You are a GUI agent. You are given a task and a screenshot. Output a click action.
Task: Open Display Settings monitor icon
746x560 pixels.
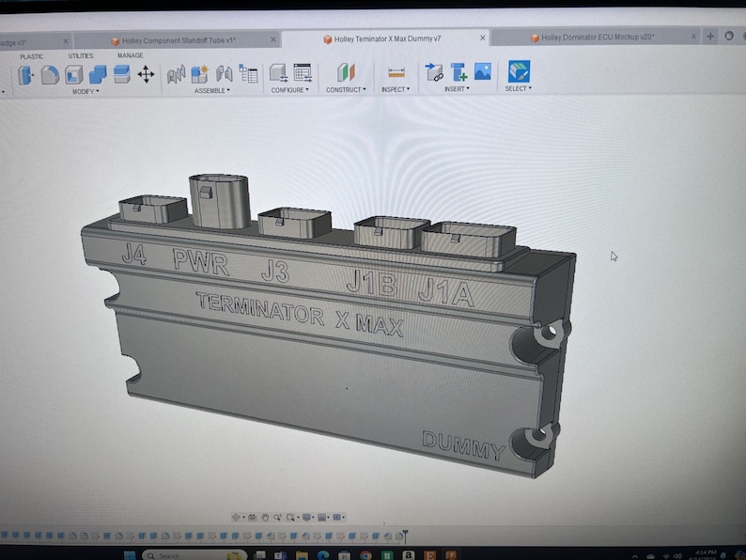pos(307,517)
